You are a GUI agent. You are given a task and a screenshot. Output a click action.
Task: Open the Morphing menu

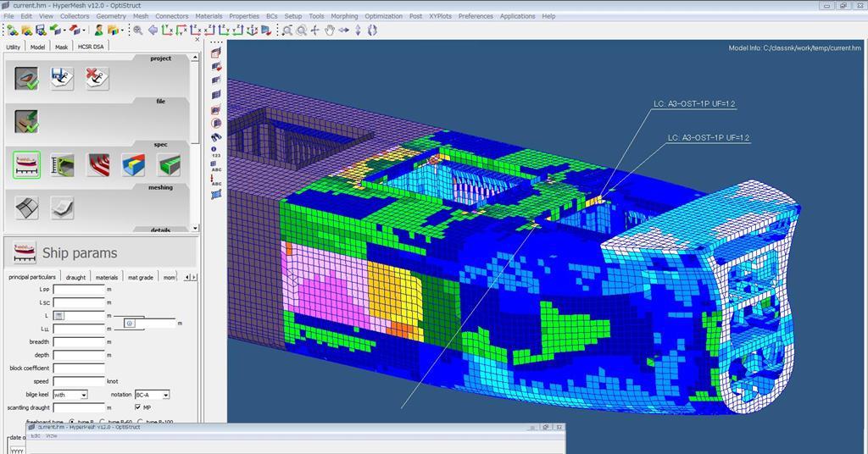click(344, 16)
